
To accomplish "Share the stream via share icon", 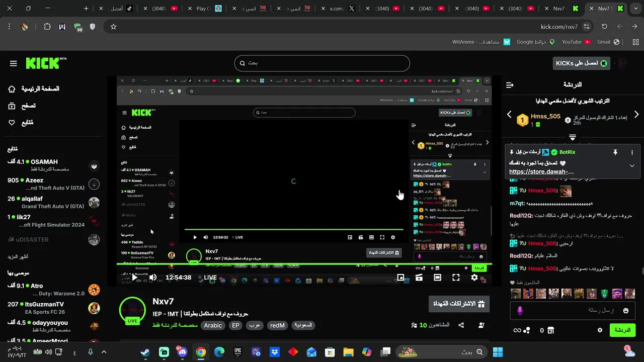I will click(x=461, y=325).
